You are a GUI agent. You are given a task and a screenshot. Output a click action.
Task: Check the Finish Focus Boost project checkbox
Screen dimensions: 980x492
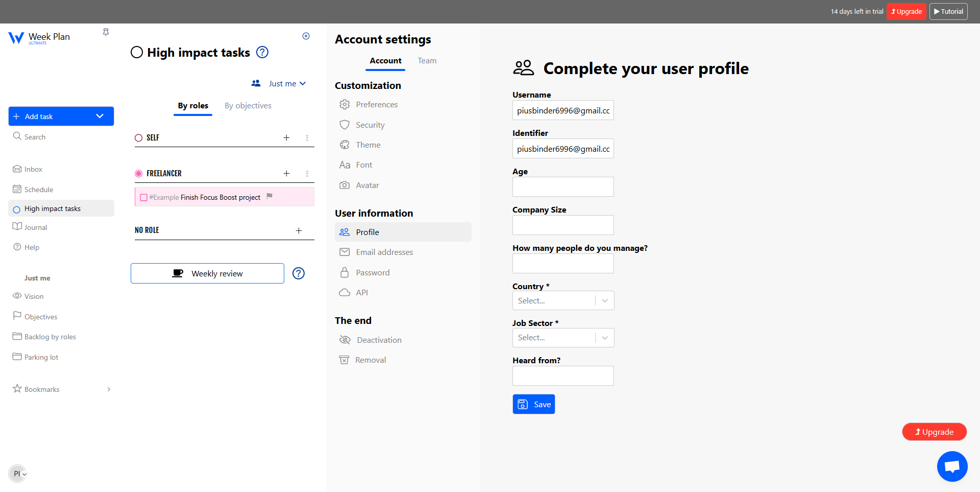(144, 198)
